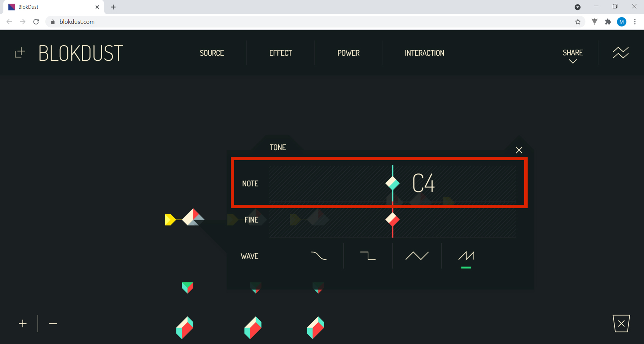
Task: Open the POWER blocks menu
Action: point(348,53)
